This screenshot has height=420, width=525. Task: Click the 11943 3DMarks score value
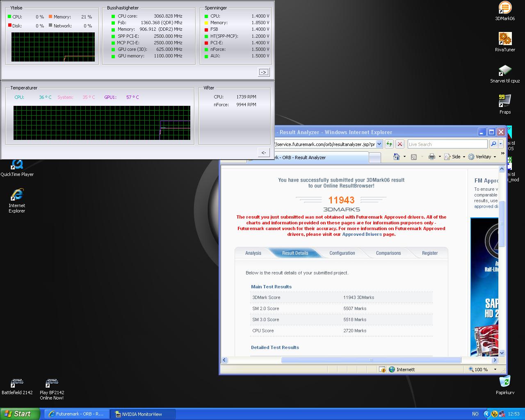[x=358, y=297]
